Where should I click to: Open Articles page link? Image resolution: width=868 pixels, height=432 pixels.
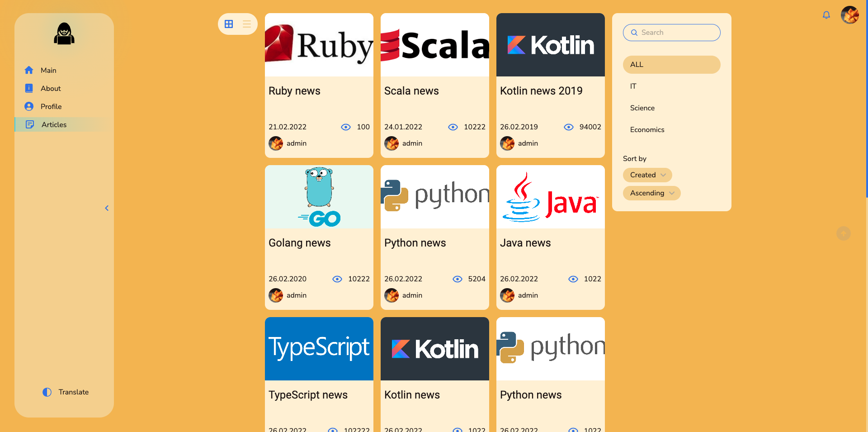[x=54, y=124]
